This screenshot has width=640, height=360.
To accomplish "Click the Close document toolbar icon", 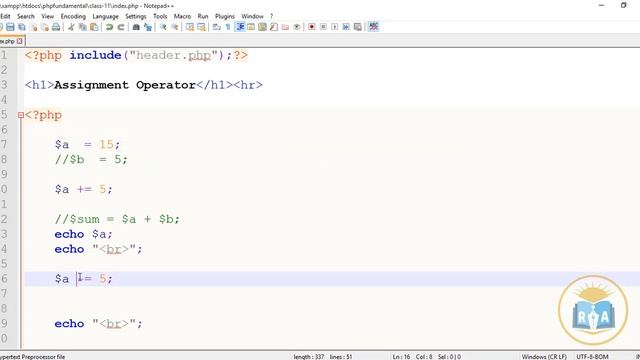I will (x=33, y=27).
